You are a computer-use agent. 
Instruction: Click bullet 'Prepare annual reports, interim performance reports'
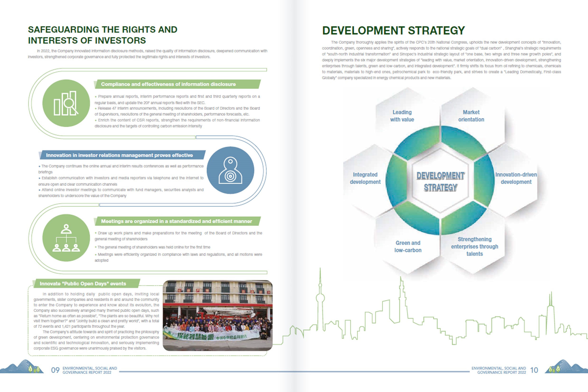pyautogui.click(x=177, y=100)
